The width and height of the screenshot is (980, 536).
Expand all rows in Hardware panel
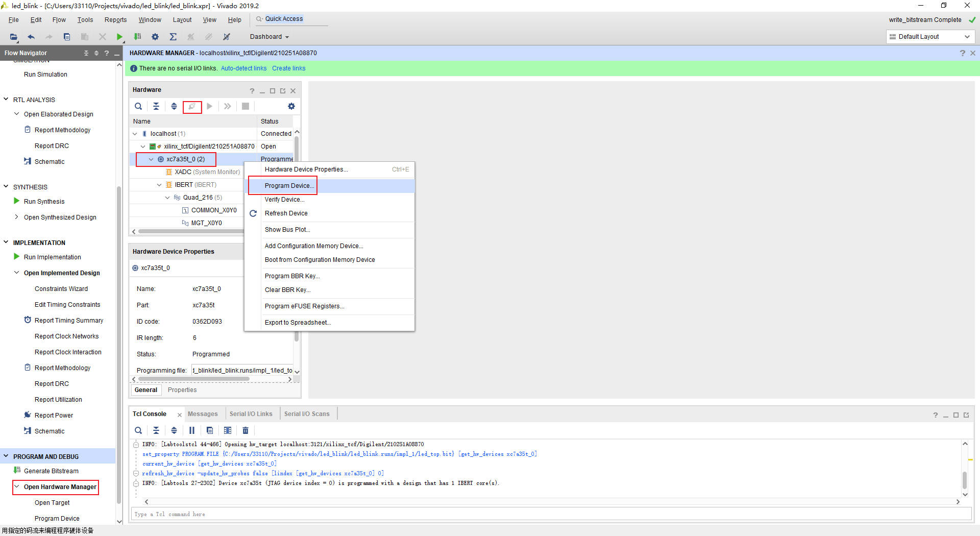(174, 106)
